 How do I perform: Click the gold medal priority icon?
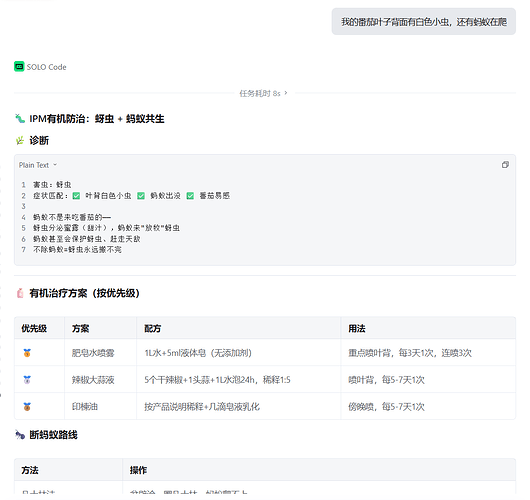point(27,353)
